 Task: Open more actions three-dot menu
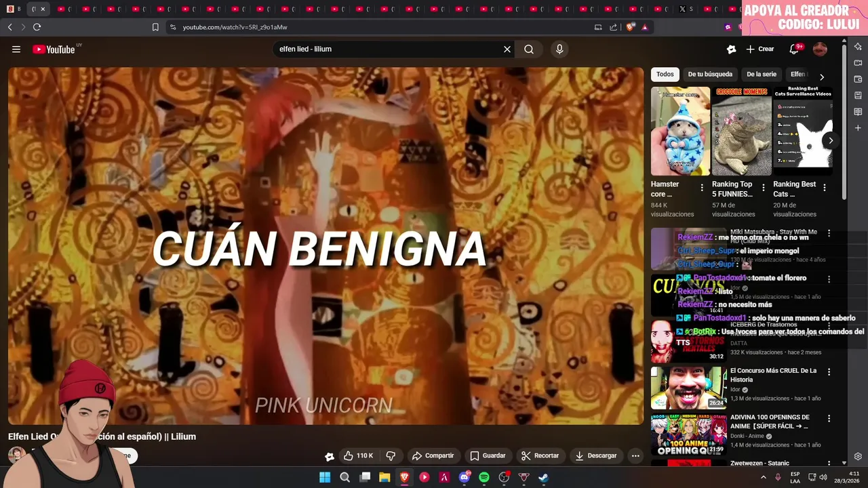pyautogui.click(x=635, y=455)
